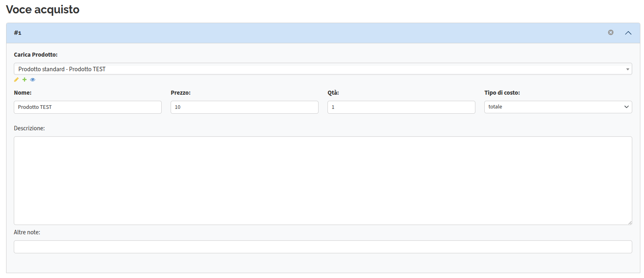644x278 pixels.
Task: Click the Altre note input field
Action: (x=323, y=247)
